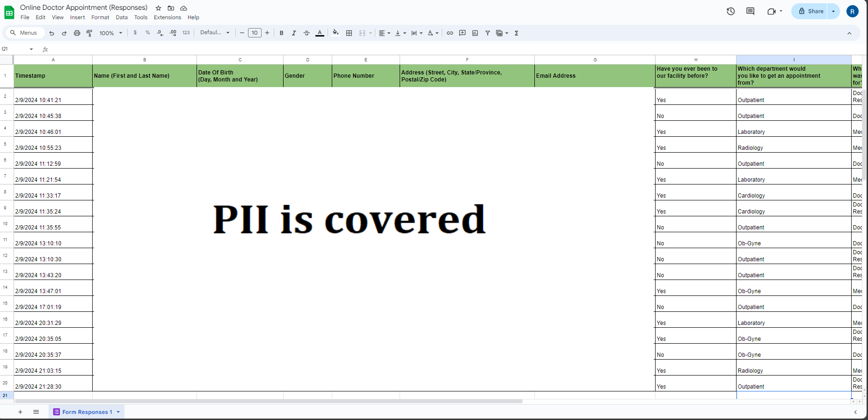The height and width of the screenshot is (420, 868).
Task: Open fill color paint bucket
Action: [336, 33]
